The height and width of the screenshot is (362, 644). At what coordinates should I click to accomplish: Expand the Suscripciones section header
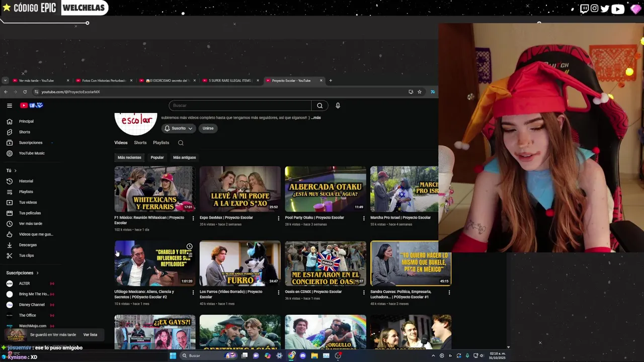[22, 273]
